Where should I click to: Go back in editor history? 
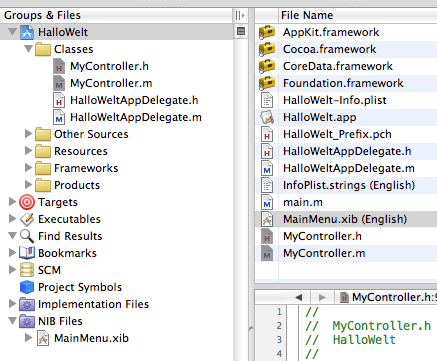tap(299, 297)
